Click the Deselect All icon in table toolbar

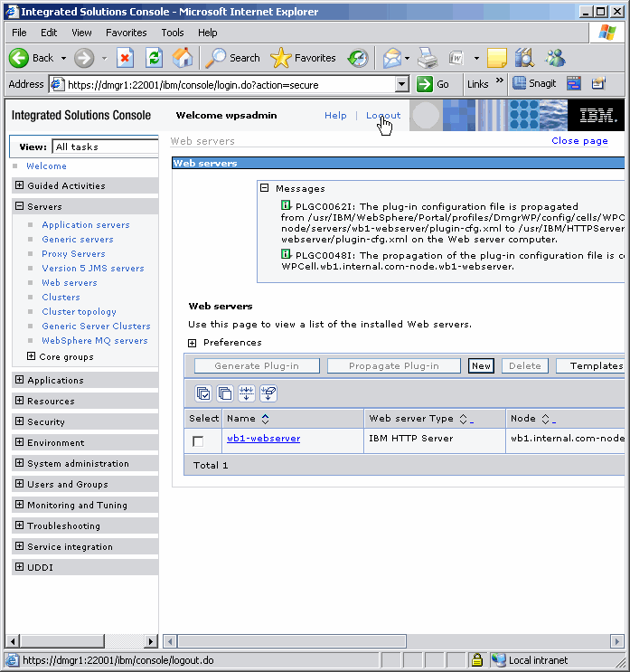coord(225,393)
